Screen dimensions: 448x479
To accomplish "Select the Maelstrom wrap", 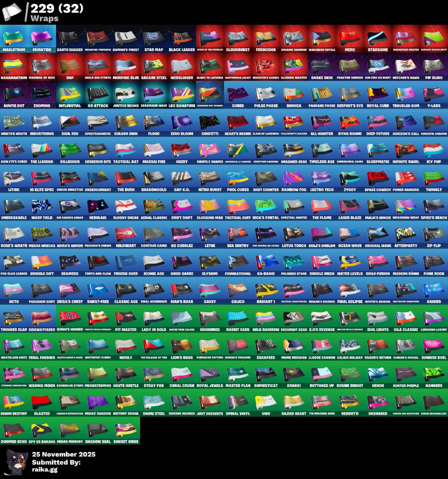I will pos(14,39).
